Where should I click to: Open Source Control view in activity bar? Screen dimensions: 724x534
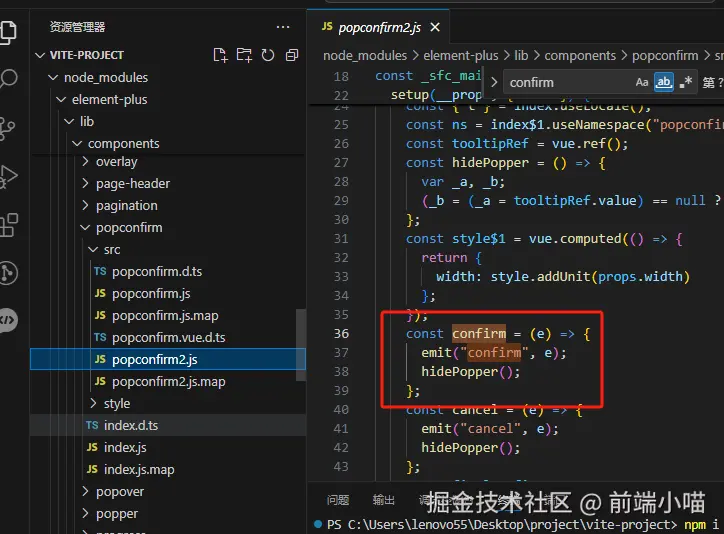(6, 128)
